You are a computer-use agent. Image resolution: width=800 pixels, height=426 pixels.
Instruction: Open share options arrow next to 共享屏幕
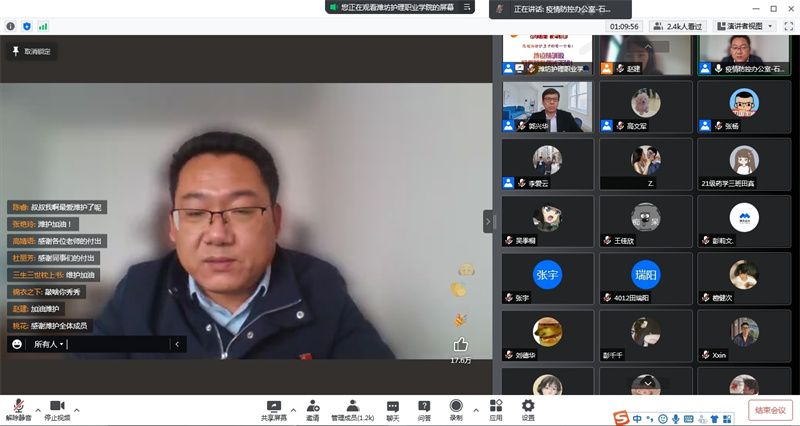(293, 410)
